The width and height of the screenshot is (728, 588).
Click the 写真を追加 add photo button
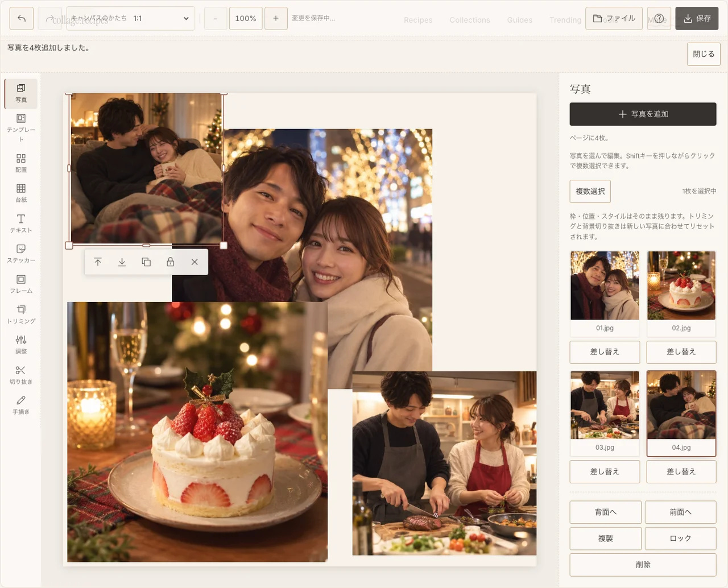[x=643, y=114]
